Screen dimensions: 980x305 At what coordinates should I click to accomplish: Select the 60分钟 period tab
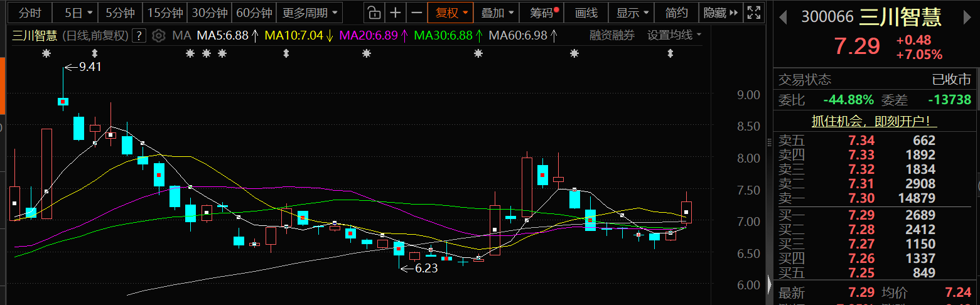tap(254, 13)
